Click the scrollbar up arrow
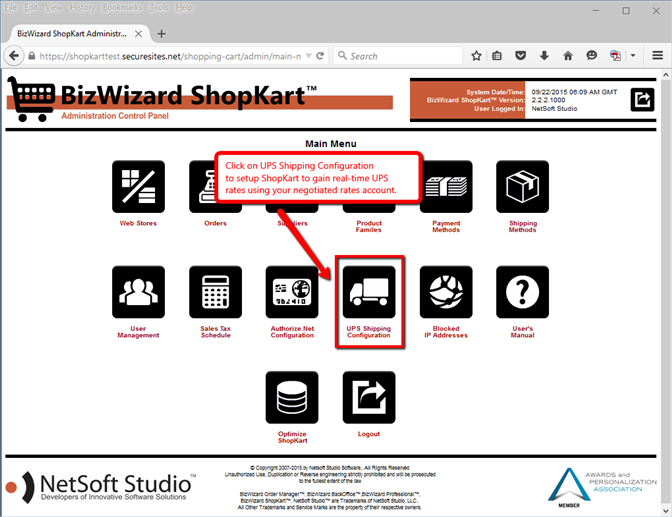Viewport: 672px width, 517px height. [x=666, y=75]
